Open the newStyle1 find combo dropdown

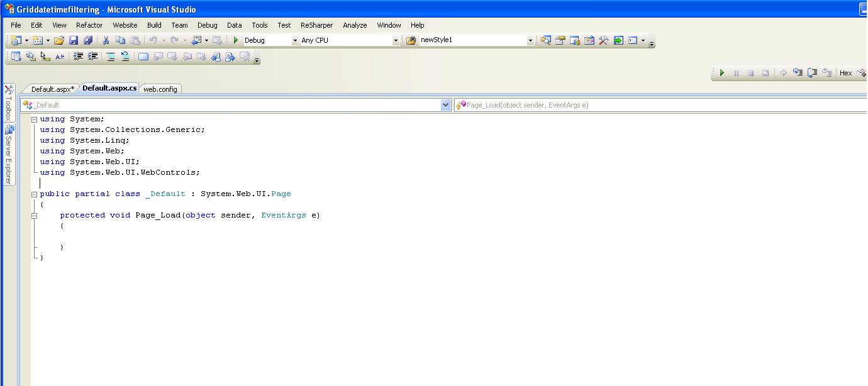[x=530, y=40]
